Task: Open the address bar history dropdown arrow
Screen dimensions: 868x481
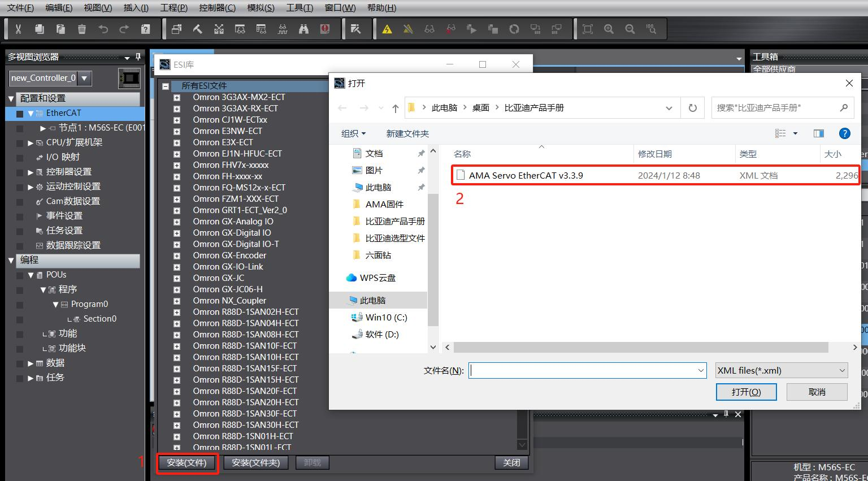Action: pyautogui.click(x=669, y=108)
